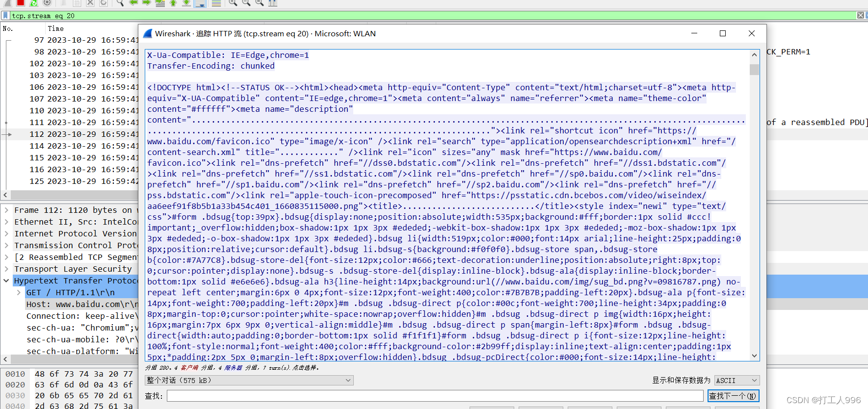Select the Connection: keep-alive header line

pyautogui.click(x=82, y=316)
